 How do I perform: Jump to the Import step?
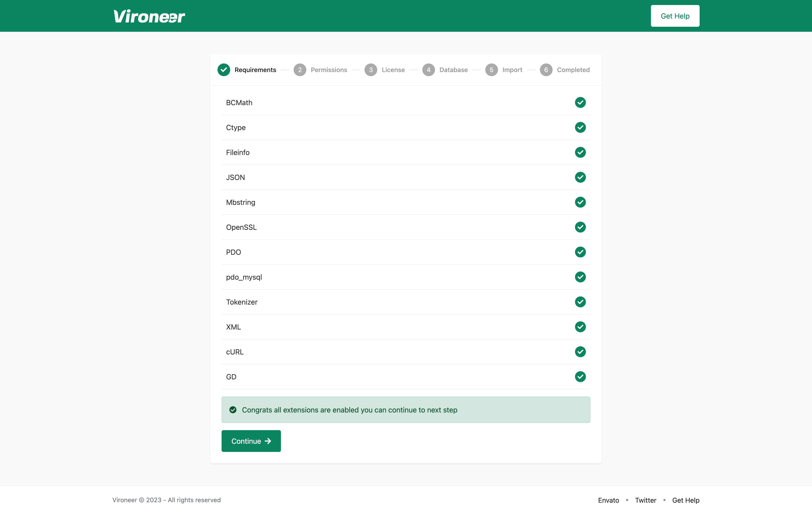[512, 70]
